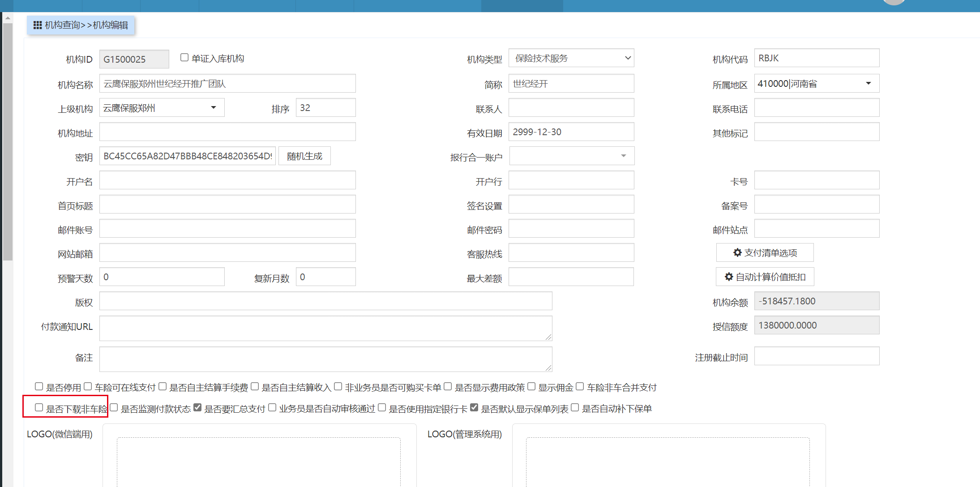Click the grid icon in the breadcrumb
The image size is (980, 487).
coord(38,25)
